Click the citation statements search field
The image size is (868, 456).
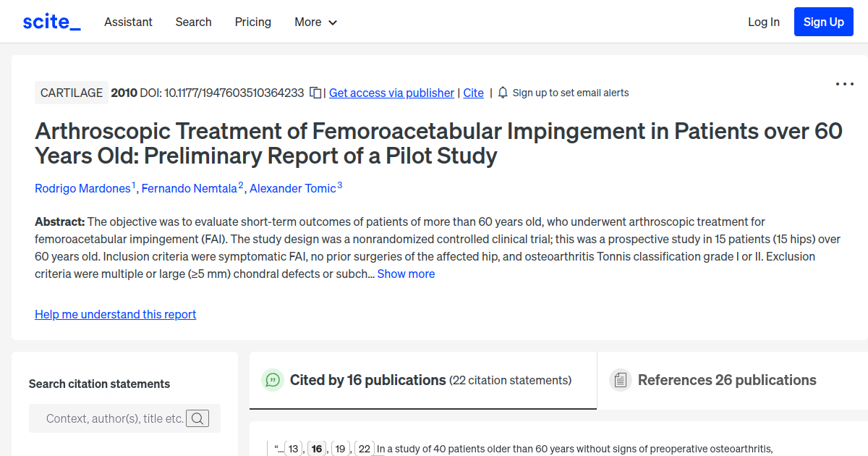[x=116, y=418]
